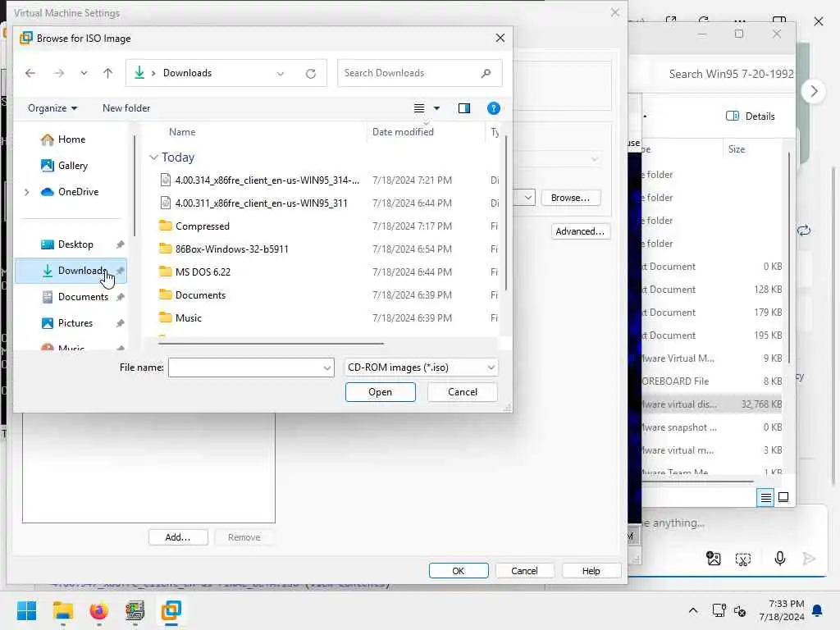Cancel the Virtual Machine Settings window

[x=524, y=571]
